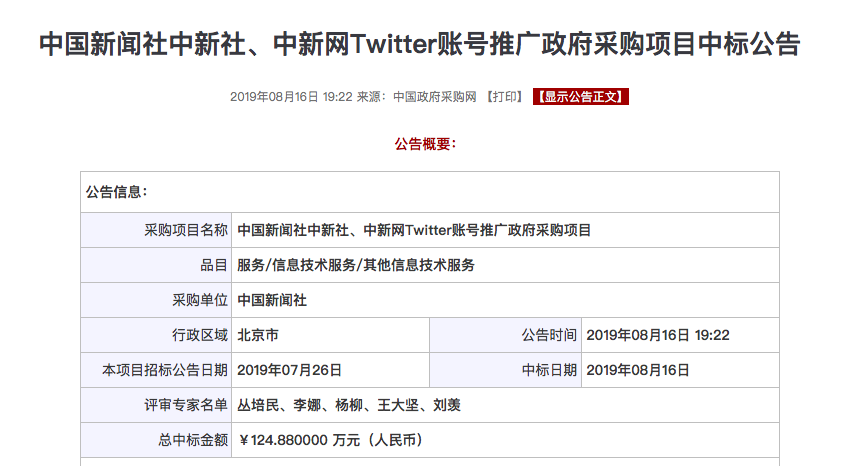856x466 pixels.
Task: Click the project name value in table
Action: pos(506,230)
